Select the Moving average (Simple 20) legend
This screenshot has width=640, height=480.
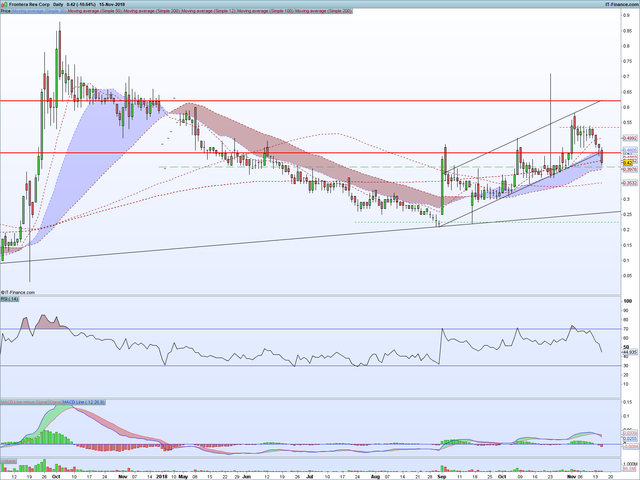click(x=39, y=11)
